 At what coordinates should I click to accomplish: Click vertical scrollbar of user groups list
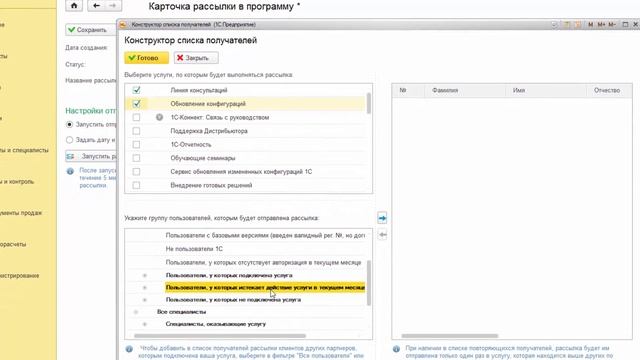pos(369,283)
